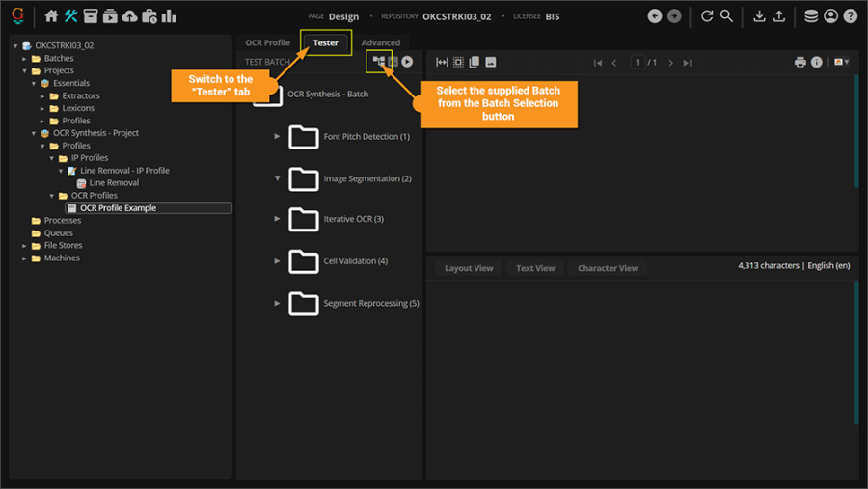
Task: Open the Layout View tab
Action: pos(469,268)
